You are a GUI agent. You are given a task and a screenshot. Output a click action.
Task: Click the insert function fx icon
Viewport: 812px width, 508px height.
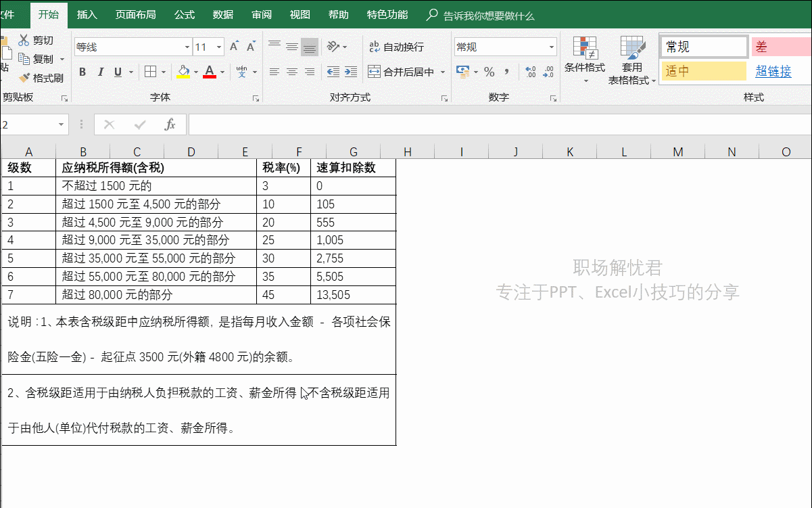click(x=170, y=124)
